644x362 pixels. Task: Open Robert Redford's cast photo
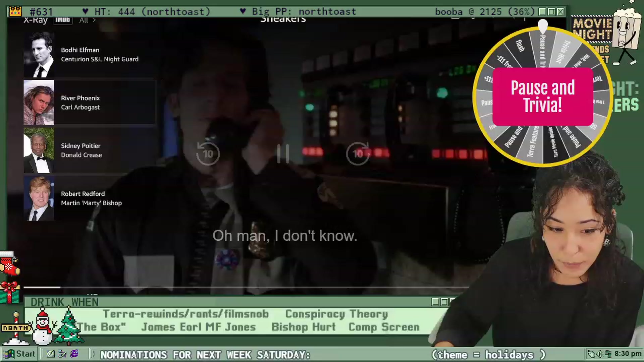point(39,198)
